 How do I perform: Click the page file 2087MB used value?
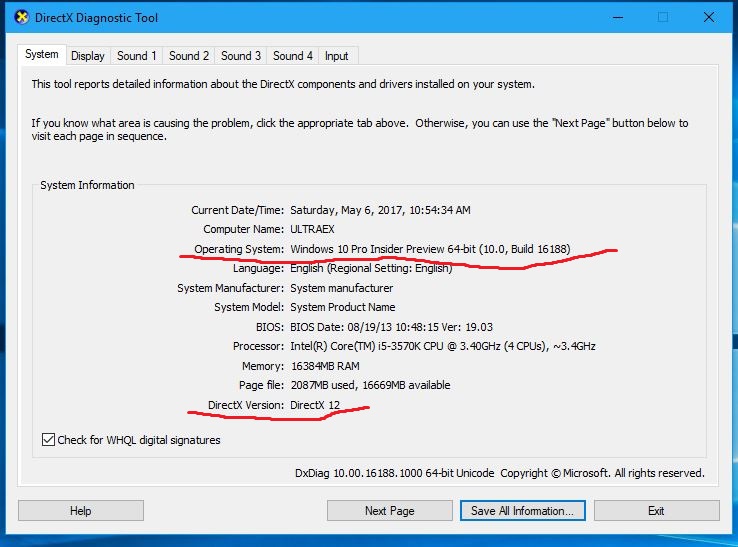click(x=370, y=385)
